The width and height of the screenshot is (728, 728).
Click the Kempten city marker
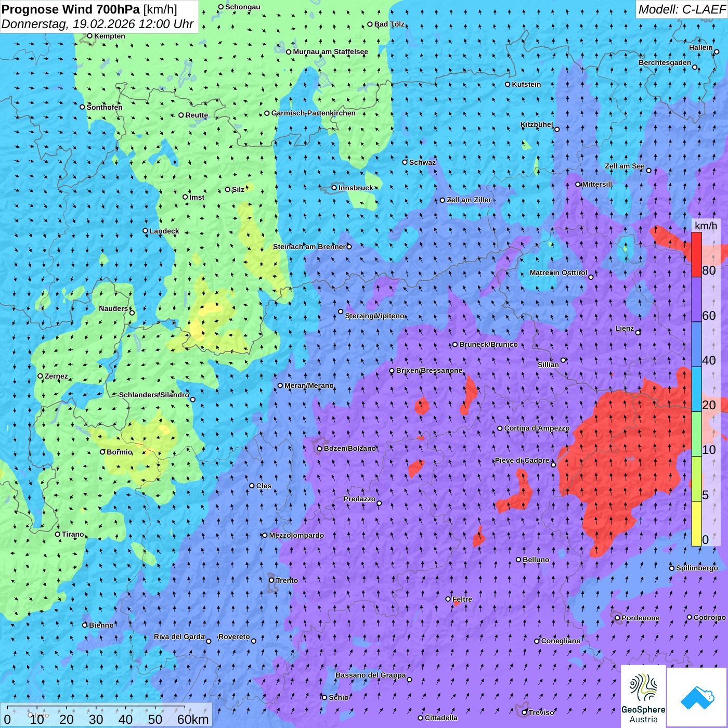[89, 36]
